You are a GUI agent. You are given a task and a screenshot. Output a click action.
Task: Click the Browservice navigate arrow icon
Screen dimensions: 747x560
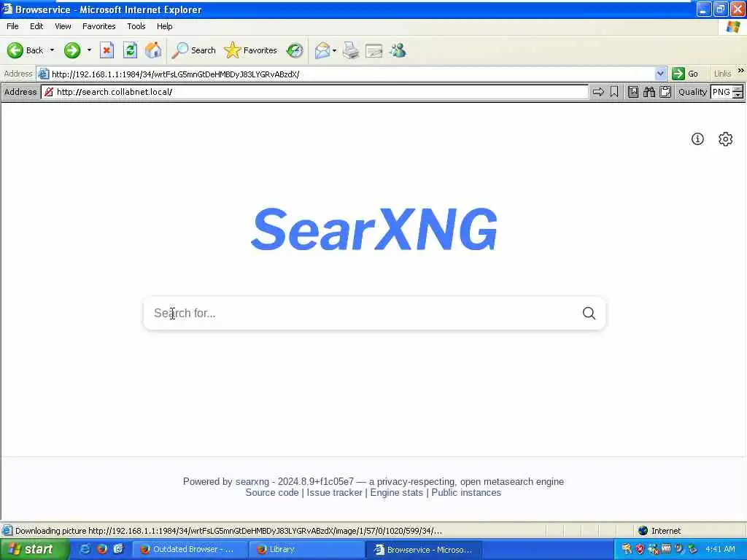click(598, 92)
